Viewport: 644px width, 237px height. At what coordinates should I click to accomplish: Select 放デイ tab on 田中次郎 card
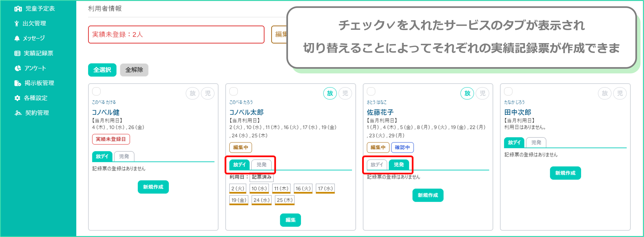point(514,142)
